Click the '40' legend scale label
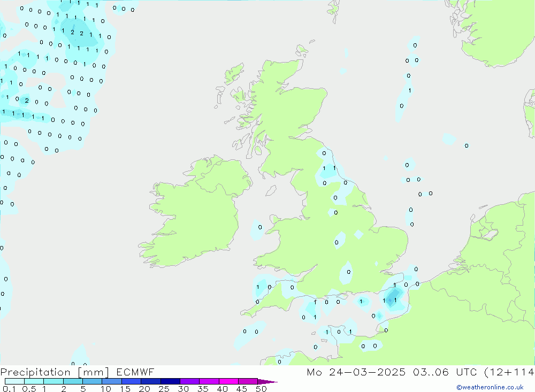Screen dimensions: 535x392 (223, 389)
